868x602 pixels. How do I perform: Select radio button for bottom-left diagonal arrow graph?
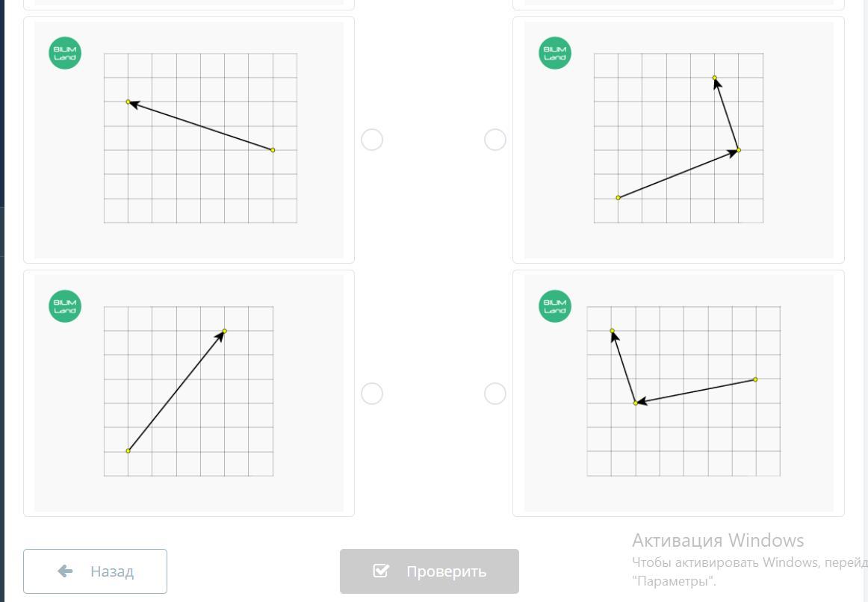coord(372,394)
